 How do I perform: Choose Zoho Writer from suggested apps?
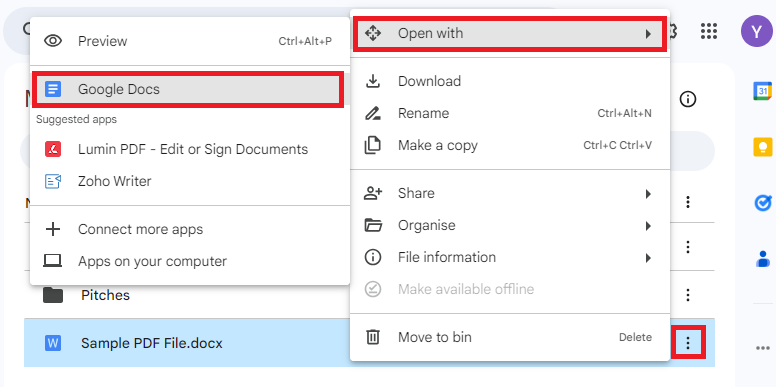pyautogui.click(x=190, y=181)
